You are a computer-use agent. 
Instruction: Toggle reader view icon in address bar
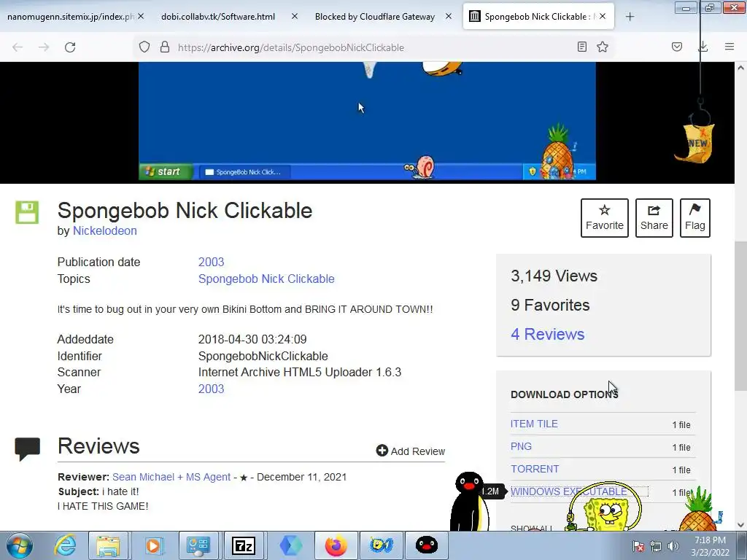coord(581,47)
